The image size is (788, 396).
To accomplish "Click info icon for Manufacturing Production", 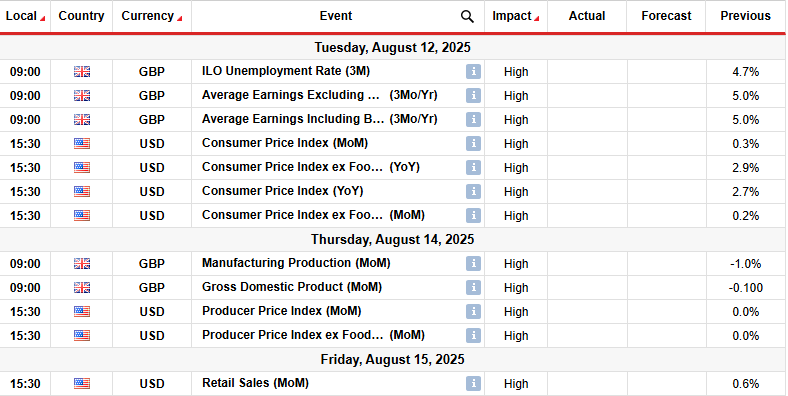I will pos(473,263).
